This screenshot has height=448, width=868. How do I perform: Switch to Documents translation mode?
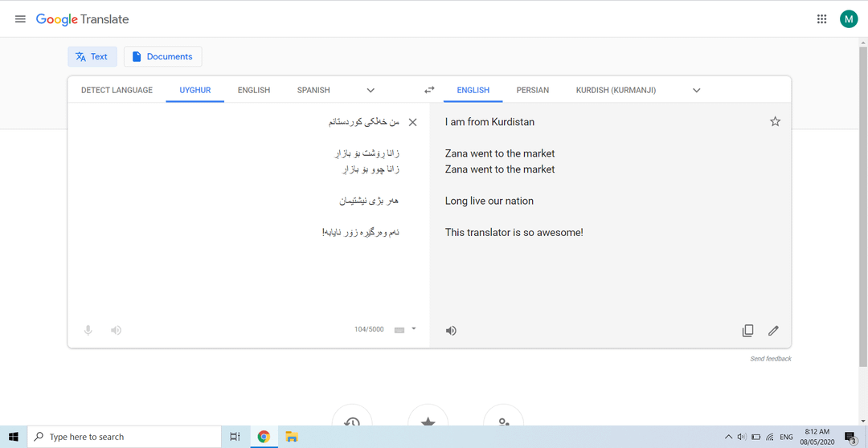tap(162, 56)
